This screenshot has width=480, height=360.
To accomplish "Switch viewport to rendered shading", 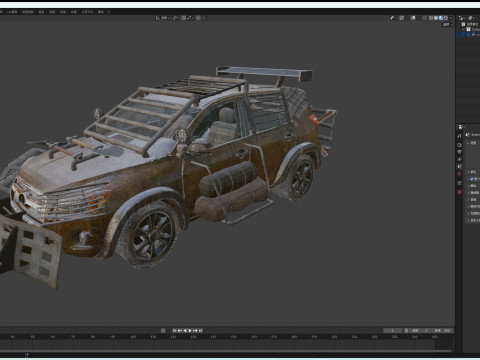I will point(446,18).
